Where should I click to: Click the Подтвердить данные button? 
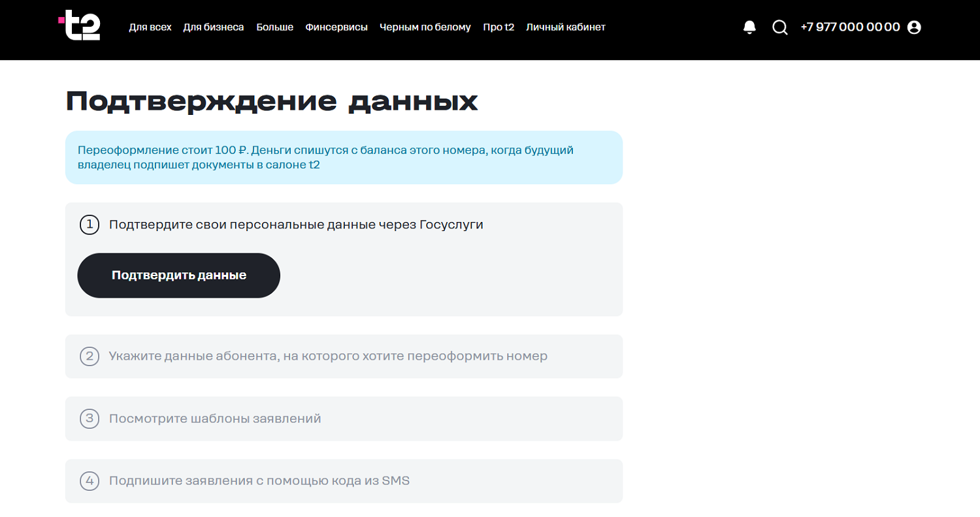pos(179,275)
